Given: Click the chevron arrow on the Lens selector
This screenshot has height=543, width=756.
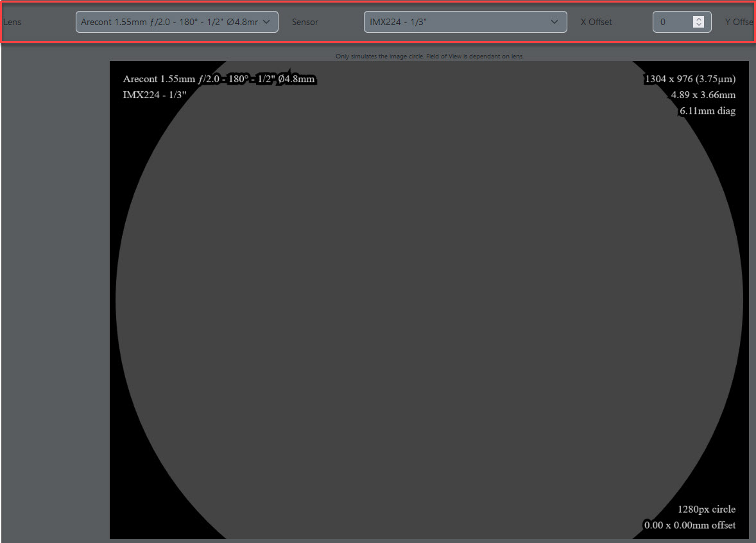Looking at the screenshot, I should (x=267, y=22).
